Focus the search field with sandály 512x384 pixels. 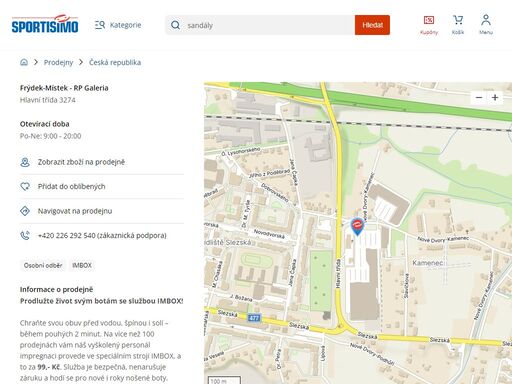260,25
